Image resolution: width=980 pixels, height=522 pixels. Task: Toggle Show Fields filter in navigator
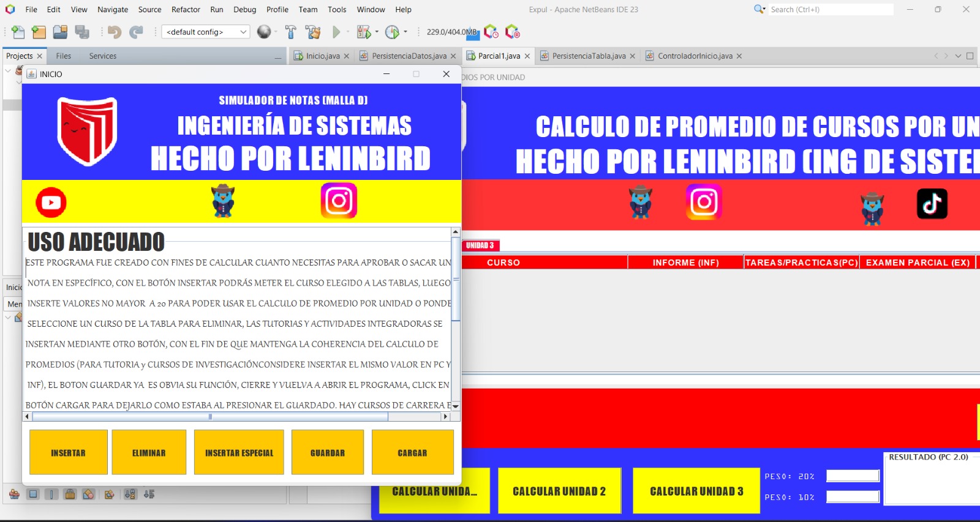tap(33, 494)
